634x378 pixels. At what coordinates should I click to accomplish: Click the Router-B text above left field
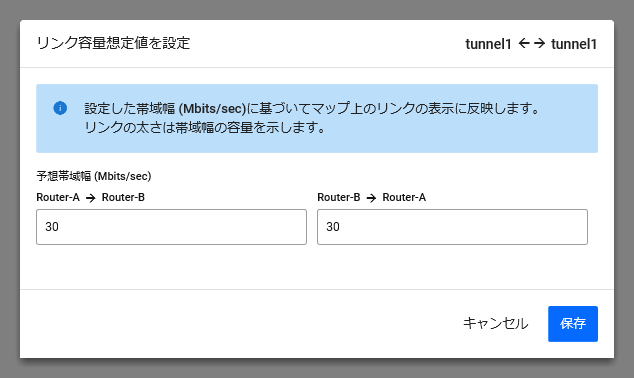coord(123,197)
